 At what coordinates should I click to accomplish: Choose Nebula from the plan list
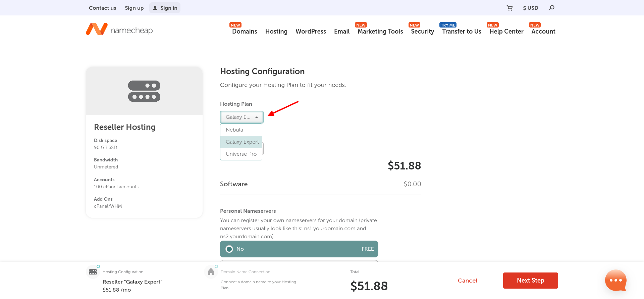click(x=241, y=130)
